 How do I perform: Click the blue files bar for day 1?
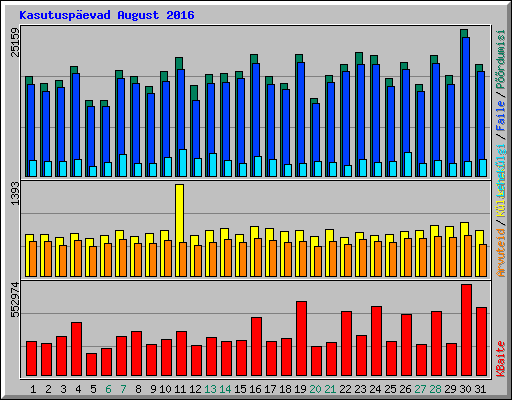pos(31,123)
